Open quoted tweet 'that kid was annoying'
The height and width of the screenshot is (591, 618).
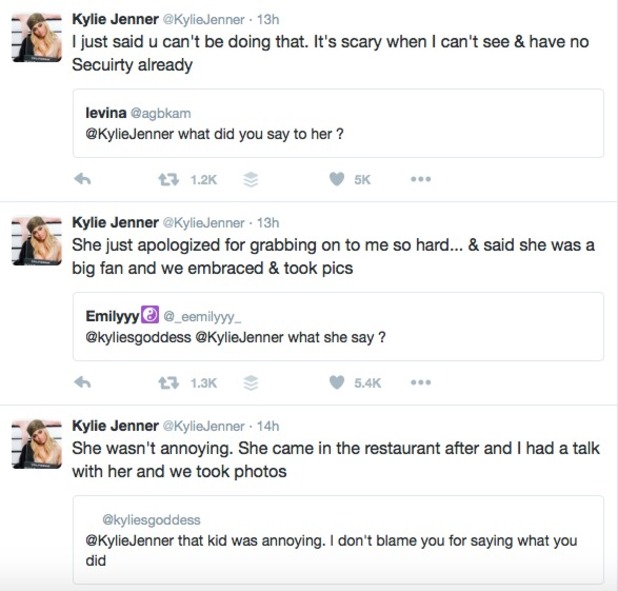coord(338,540)
